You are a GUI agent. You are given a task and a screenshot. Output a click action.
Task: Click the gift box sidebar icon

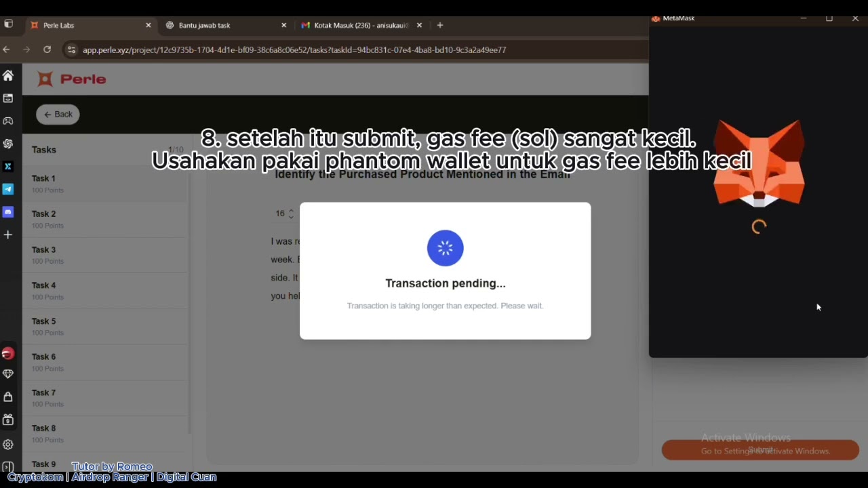coord(8,420)
